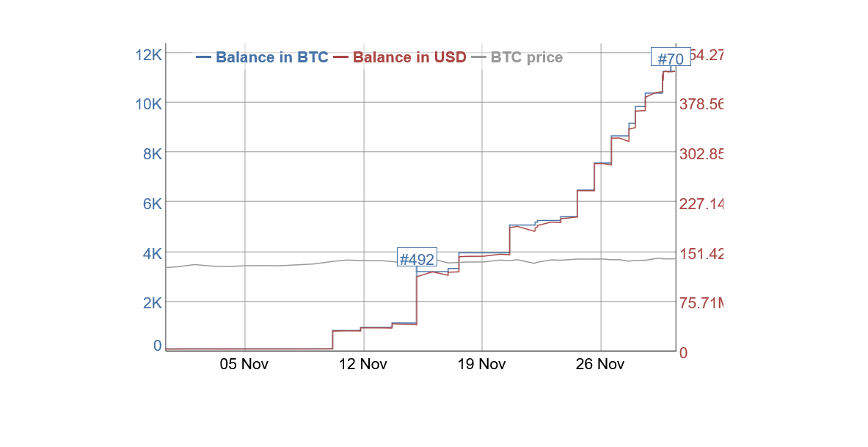This screenshot has height=447, width=868.
Task: Select the #492 annotation marker
Action: pyautogui.click(x=417, y=258)
